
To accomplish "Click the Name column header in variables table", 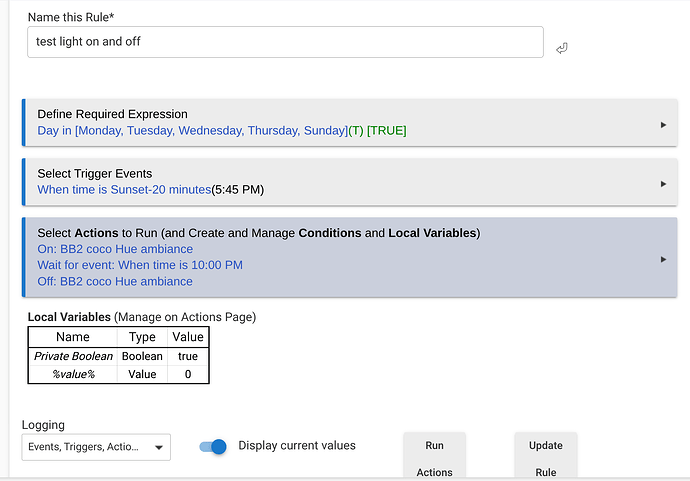I will [73, 337].
